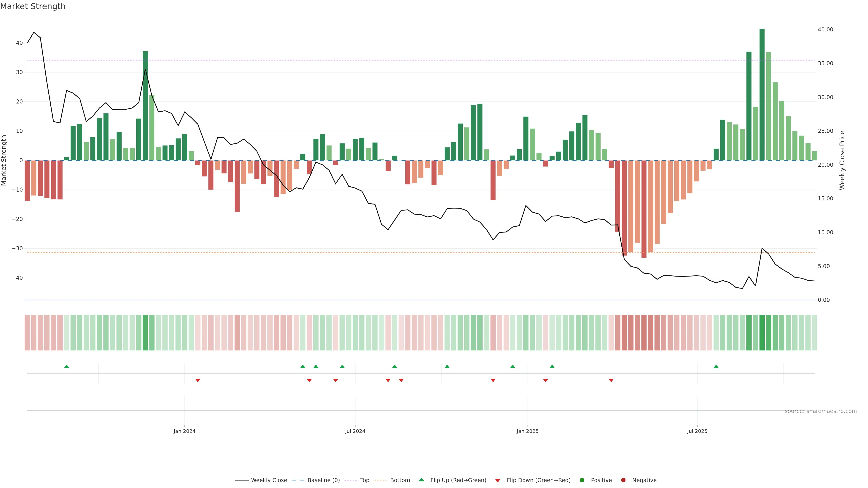Click the first green flip-up triangle marker
The width and height of the screenshot is (868, 488).
pos(67,366)
